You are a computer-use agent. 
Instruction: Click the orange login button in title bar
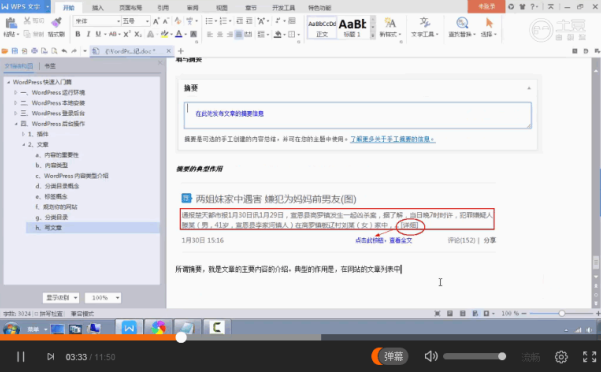click(486, 7)
